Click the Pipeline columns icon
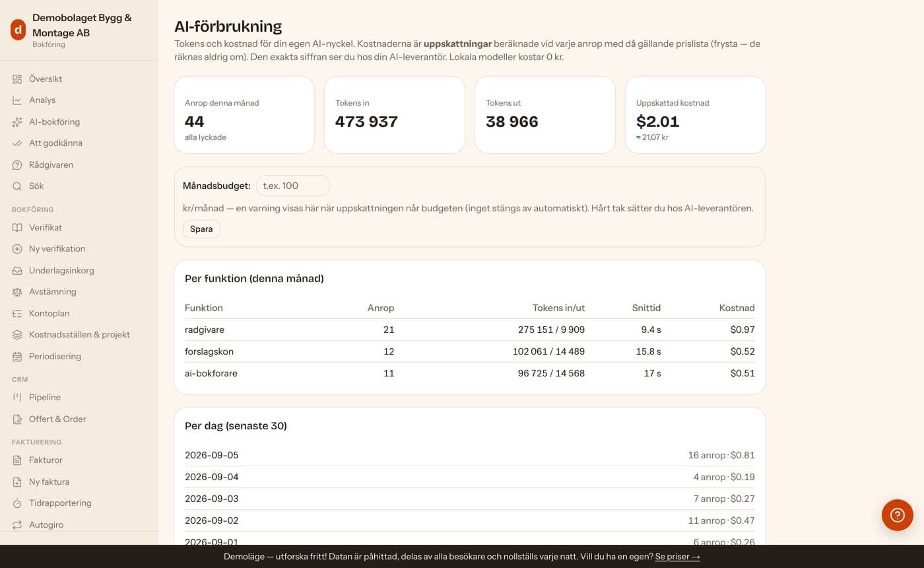This screenshot has width=924, height=568. [x=17, y=398]
